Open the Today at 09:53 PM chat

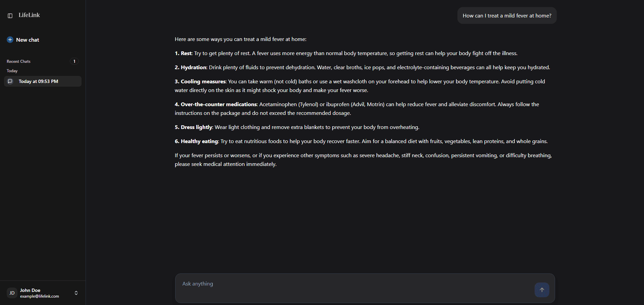(38, 81)
